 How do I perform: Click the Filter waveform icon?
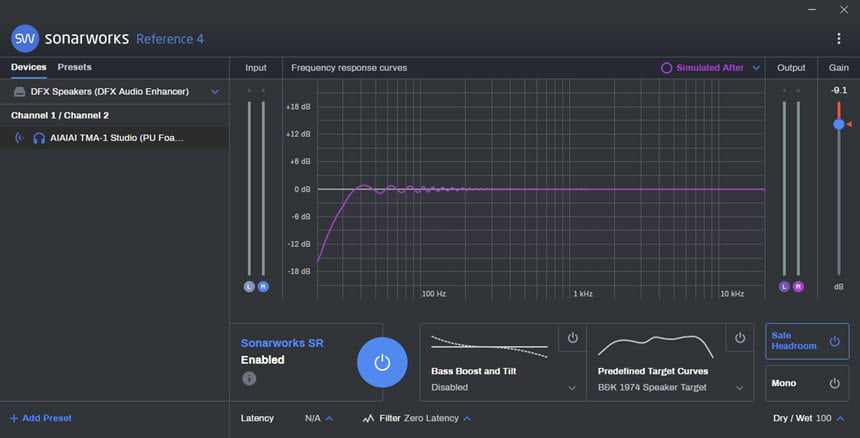pyautogui.click(x=368, y=418)
